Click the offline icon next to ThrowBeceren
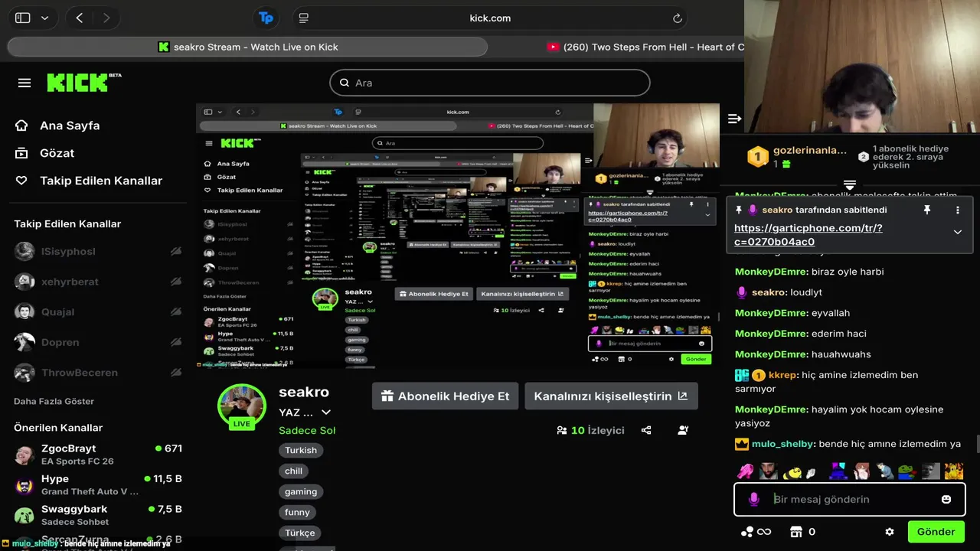The width and height of the screenshot is (980, 551). (x=176, y=373)
